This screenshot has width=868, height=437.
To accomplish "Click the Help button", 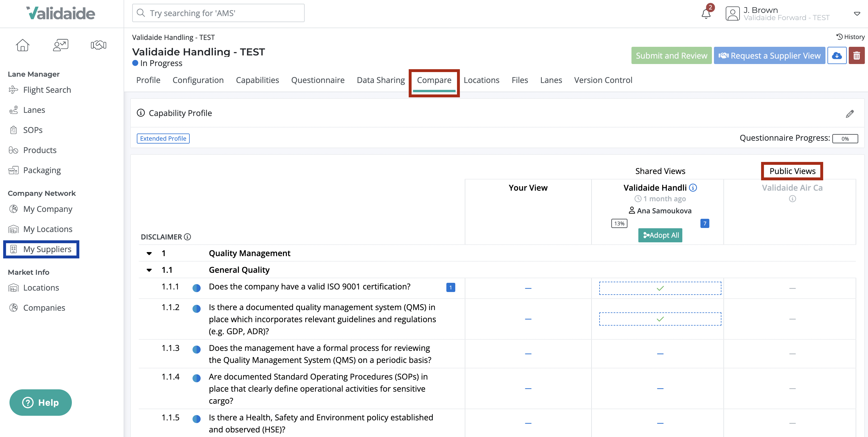I will [41, 402].
